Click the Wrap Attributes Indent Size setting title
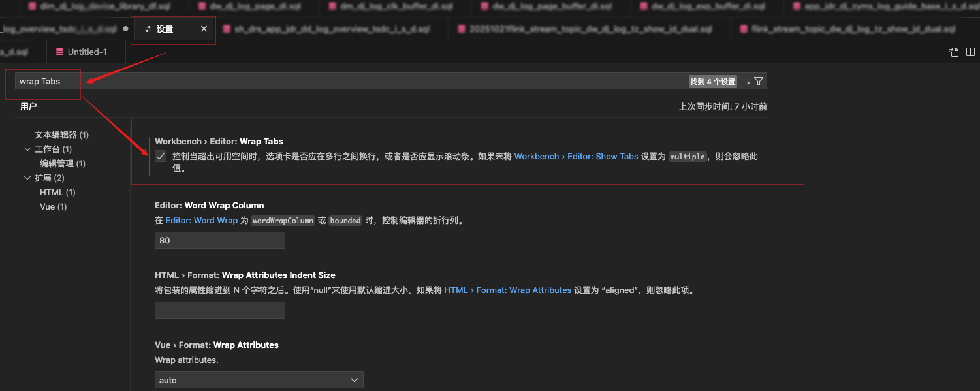Image resolution: width=980 pixels, height=391 pixels. tap(245, 275)
